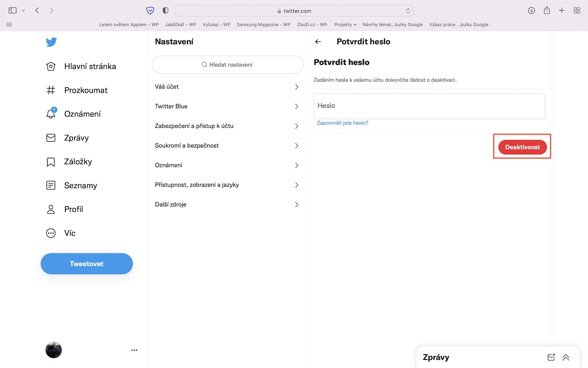The image size is (588, 368).
Task: Toggle the Safari sidebar button
Action: pos(13,11)
